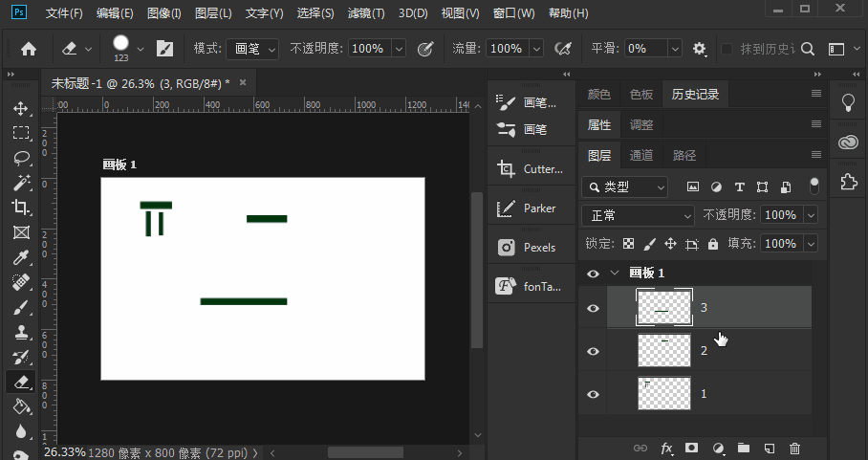Open smoothing options gear

click(699, 49)
